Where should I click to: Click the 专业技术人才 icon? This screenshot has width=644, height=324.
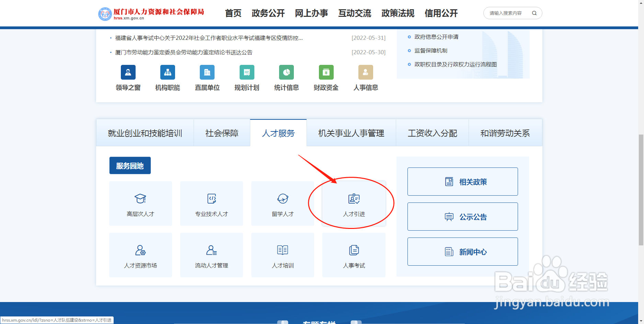click(x=211, y=203)
